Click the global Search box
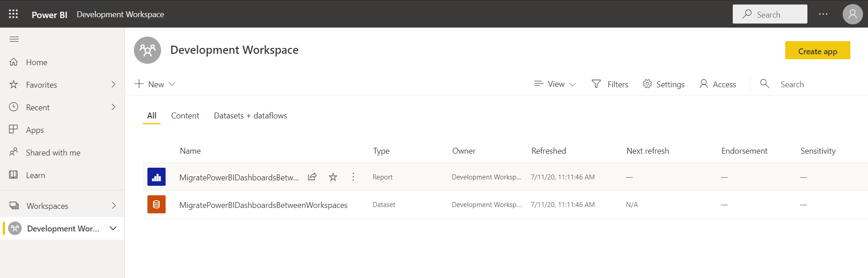 [x=770, y=14]
